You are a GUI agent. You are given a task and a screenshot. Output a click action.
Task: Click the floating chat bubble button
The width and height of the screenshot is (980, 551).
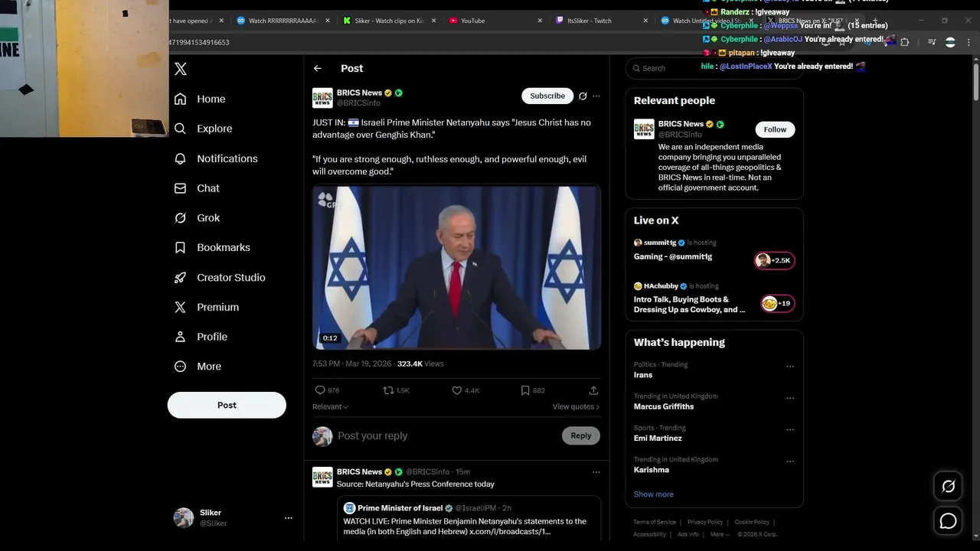(x=948, y=521)
